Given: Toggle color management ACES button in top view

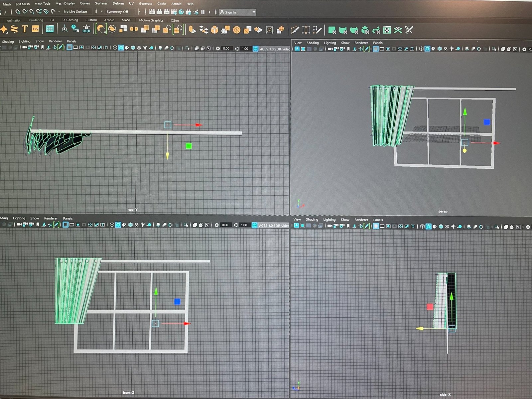Looking at the screenshot, I should [x=255, y=49].
